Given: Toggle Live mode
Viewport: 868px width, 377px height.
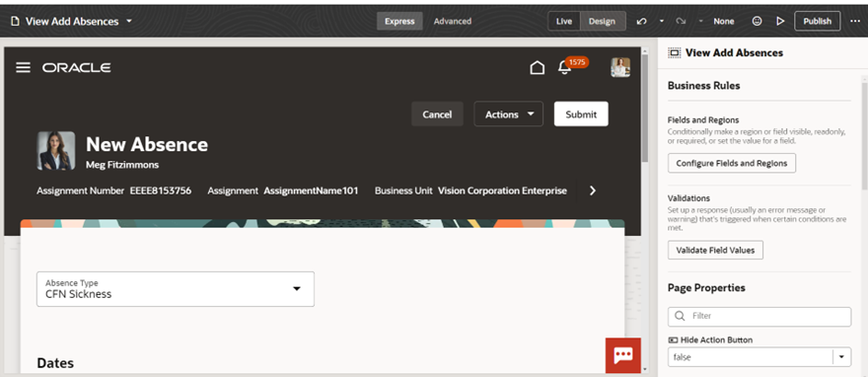Looking at the screenshot, I should 564,21.
